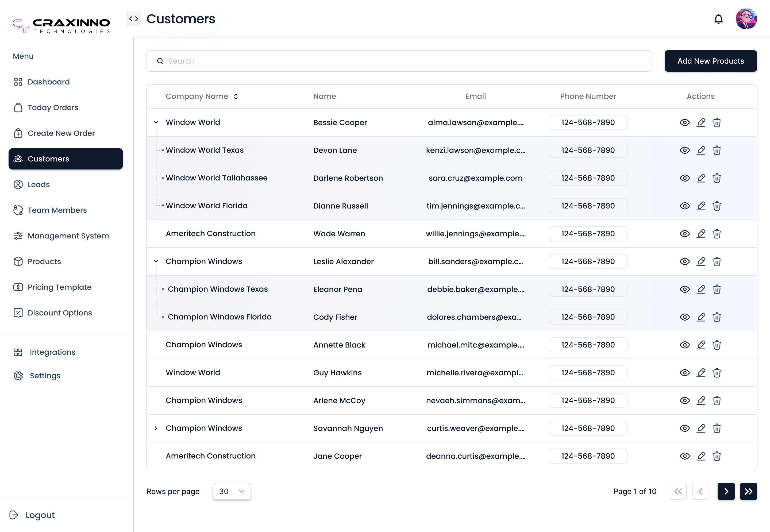This screenshot has width=770, height=532.
Task: Click the Today Orders bag icon
Action: 18,107
